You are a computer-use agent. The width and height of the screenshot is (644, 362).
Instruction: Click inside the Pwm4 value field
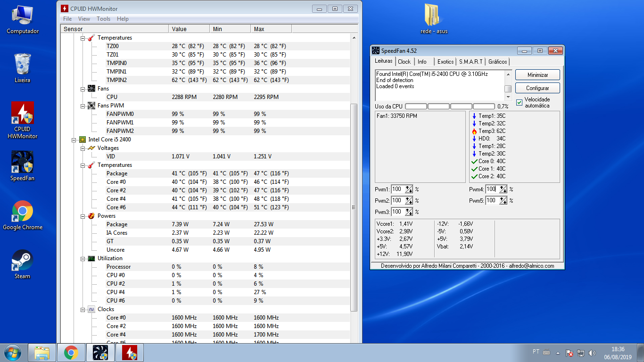point(492,189)
